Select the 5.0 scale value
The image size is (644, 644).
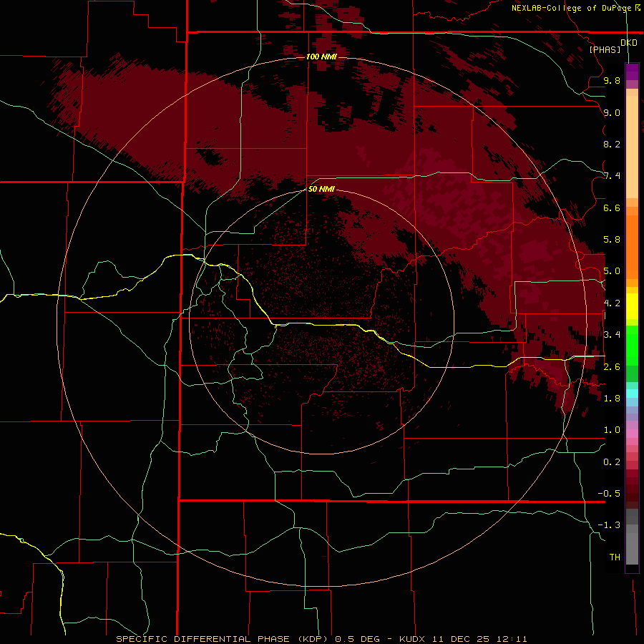[612, 271]
